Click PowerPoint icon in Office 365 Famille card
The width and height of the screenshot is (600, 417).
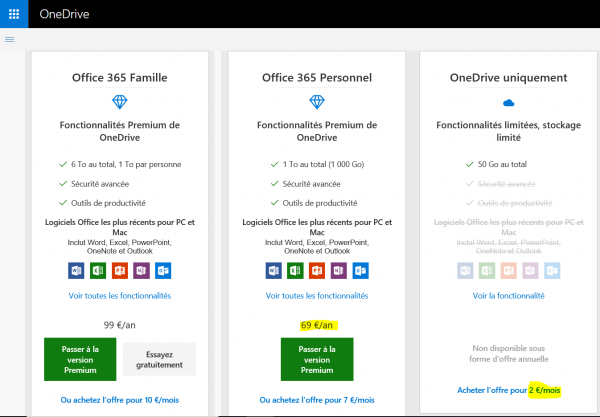120,270
